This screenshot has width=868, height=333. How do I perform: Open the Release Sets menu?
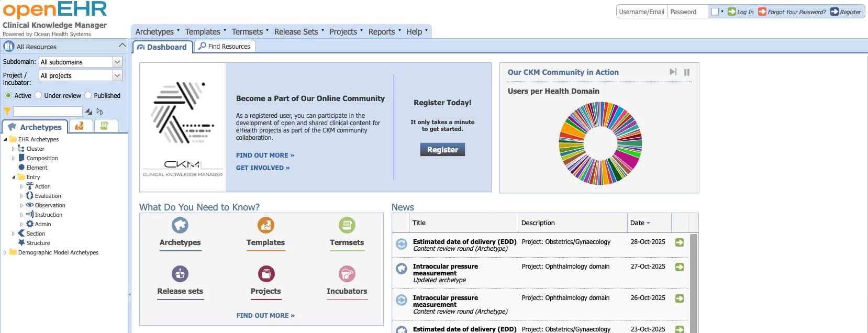pyautogui.click(x=298, y=32)
